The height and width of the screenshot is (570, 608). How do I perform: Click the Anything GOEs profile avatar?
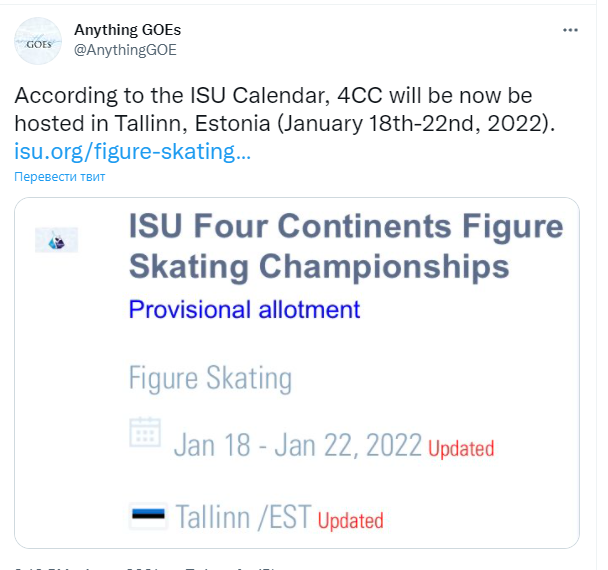[38, 39]
